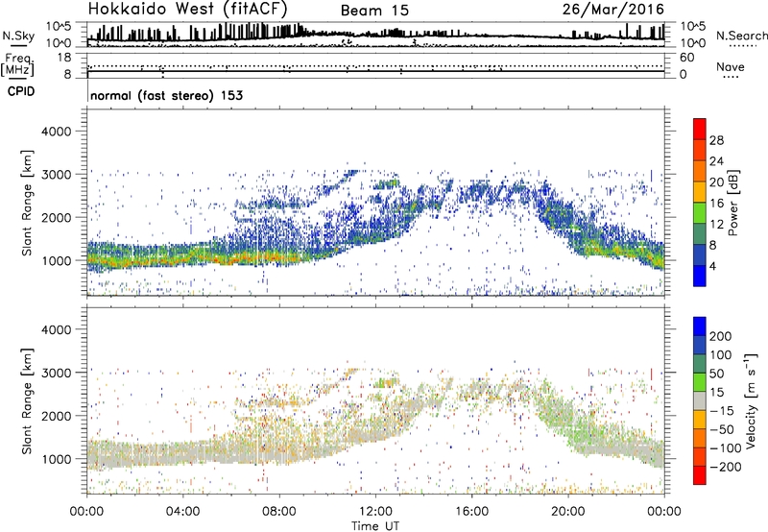
Task: Click the '60' tick on Nave axis
Action: (x=686, y=58)
